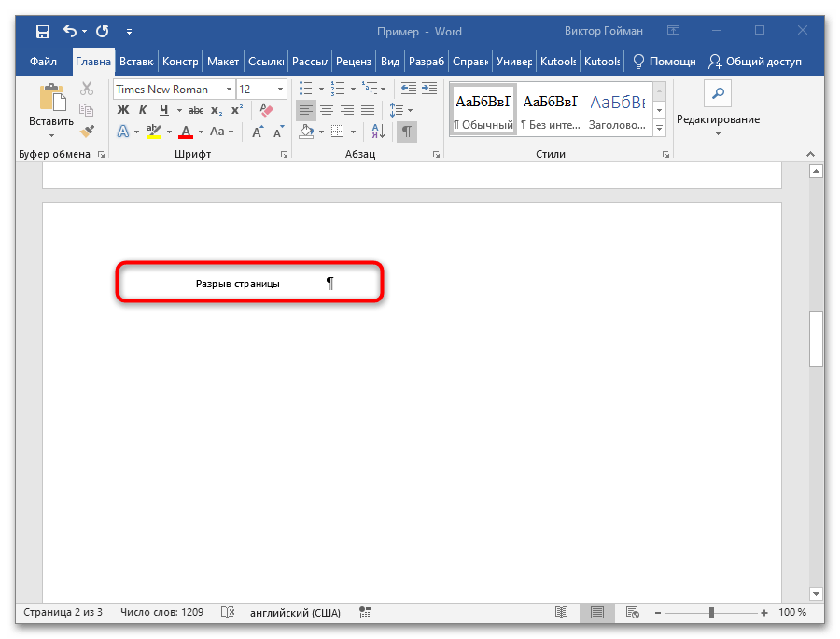Image resolution: width=840 pixels, height=639 pixels.
Task: Save the document with the floppy icon
Action: pyautogui.click(x=42, y=31)
